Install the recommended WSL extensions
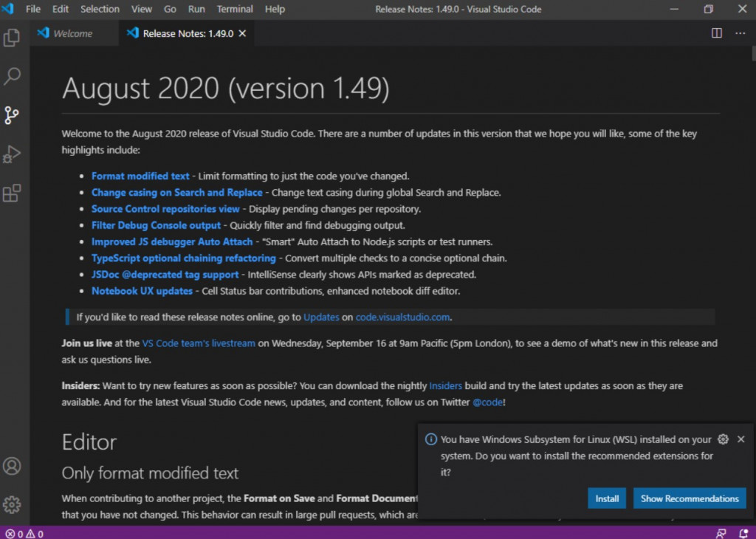The height and width of the screenshot is (539, 756). coord(607,498)
